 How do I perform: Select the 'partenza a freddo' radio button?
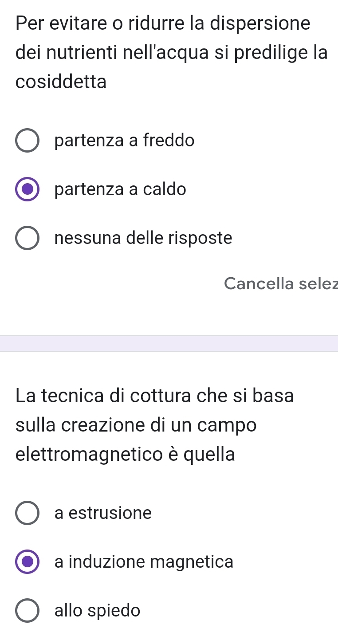point(27,141)
